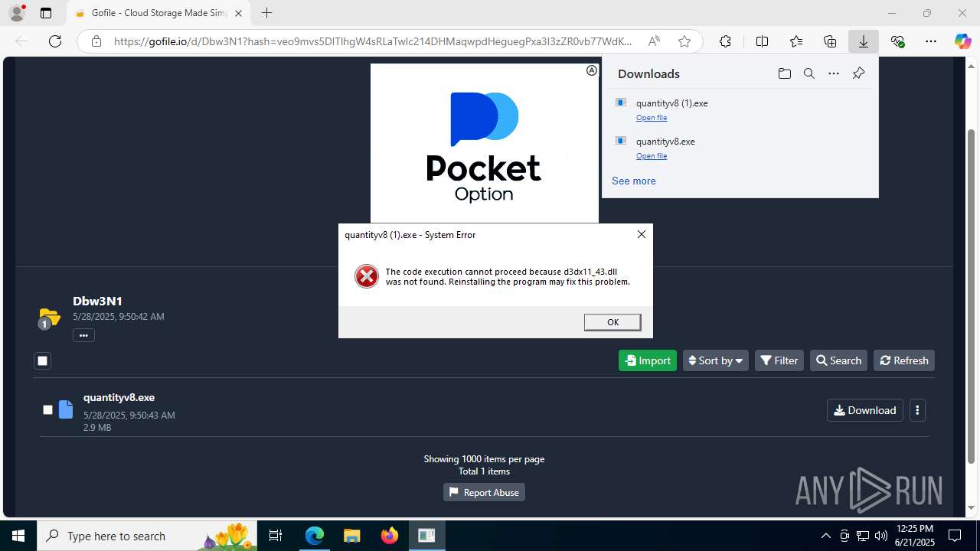Click the ad info icon on Pocket Option banner
The width and height of the screenshot is (980, 551).
[592, 70]
